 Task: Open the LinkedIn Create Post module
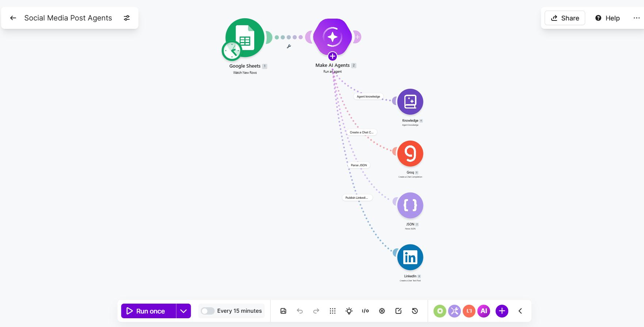pyautogui.click(x=410, y=257)
